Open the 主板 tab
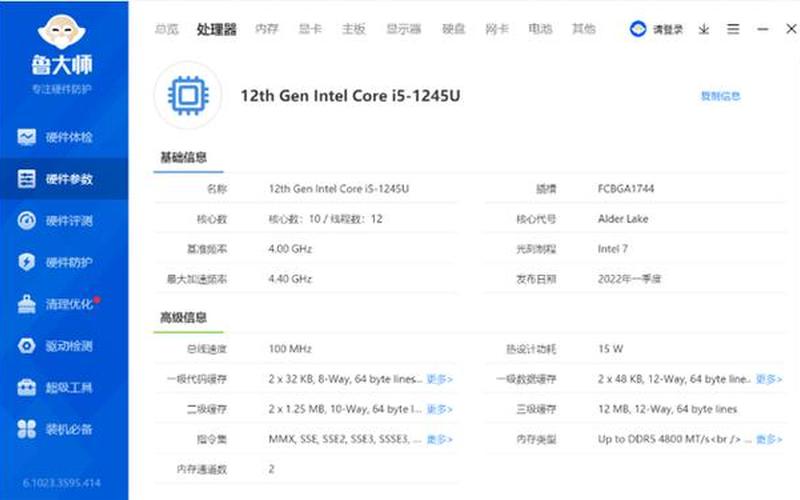This screenshot has width=800, height=500. (354, 29)
